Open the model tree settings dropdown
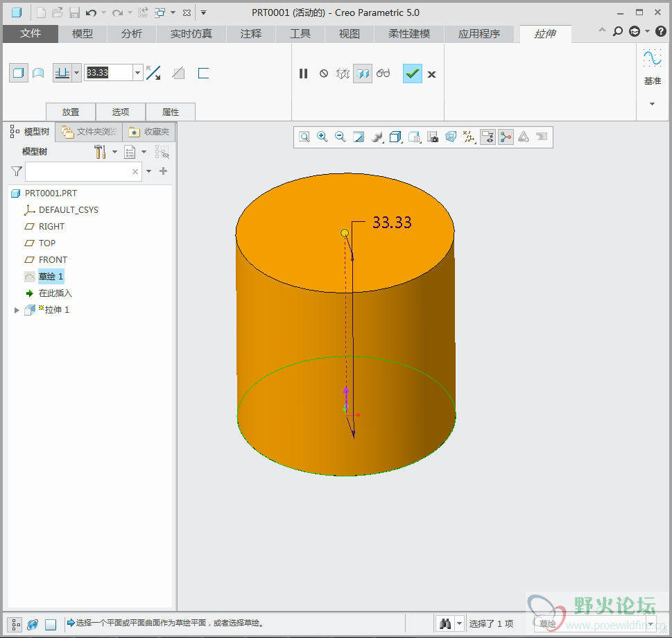The image size is (672, 638). tap(114, 152)
